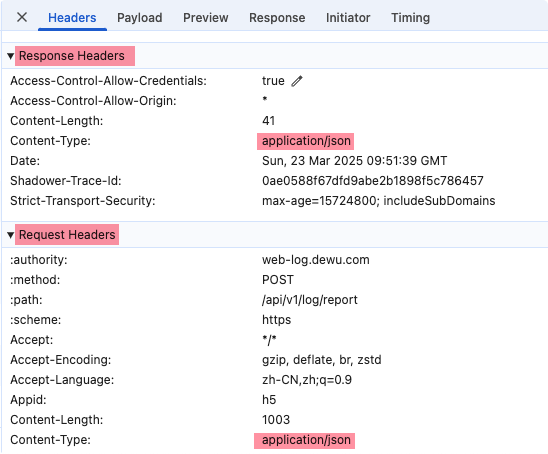Click the pencil edit icon beside true
Viewport: 548px width, 454px height.
297,81
